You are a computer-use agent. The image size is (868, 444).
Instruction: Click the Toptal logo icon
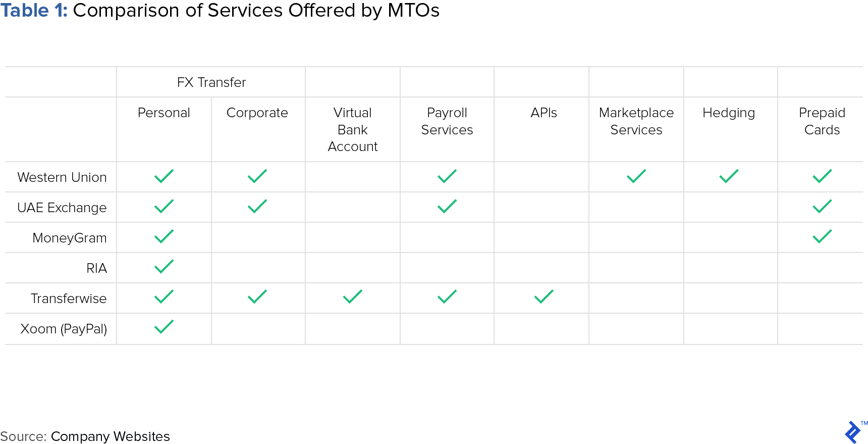tap(853, 432)
